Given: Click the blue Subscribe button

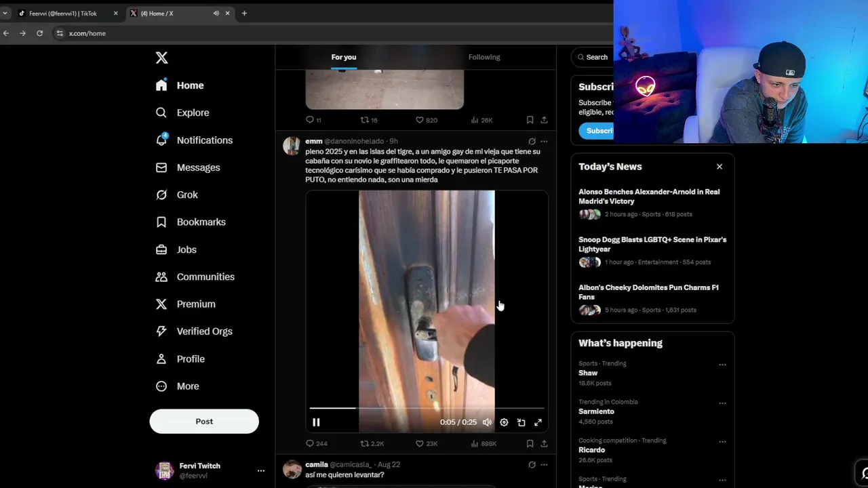Looking at the screenshot, I should 596,131.
